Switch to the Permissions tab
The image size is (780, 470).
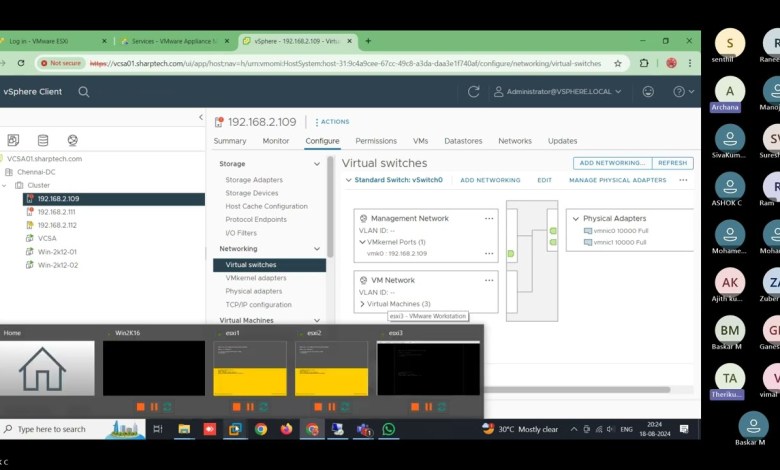(376, 141)
